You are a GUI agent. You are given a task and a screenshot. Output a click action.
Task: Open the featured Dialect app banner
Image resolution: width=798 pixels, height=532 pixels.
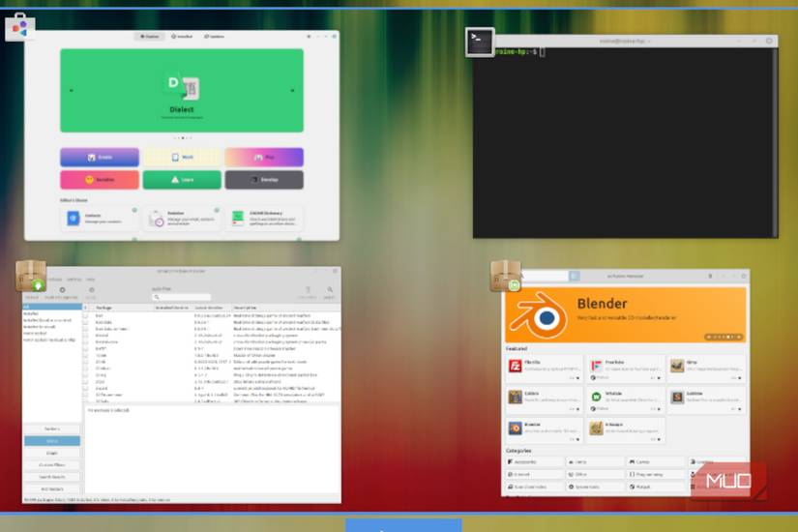182,91
